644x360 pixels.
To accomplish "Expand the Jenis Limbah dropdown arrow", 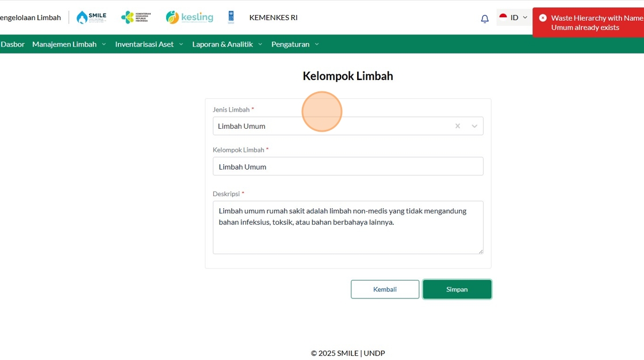I will pos(474,126).
